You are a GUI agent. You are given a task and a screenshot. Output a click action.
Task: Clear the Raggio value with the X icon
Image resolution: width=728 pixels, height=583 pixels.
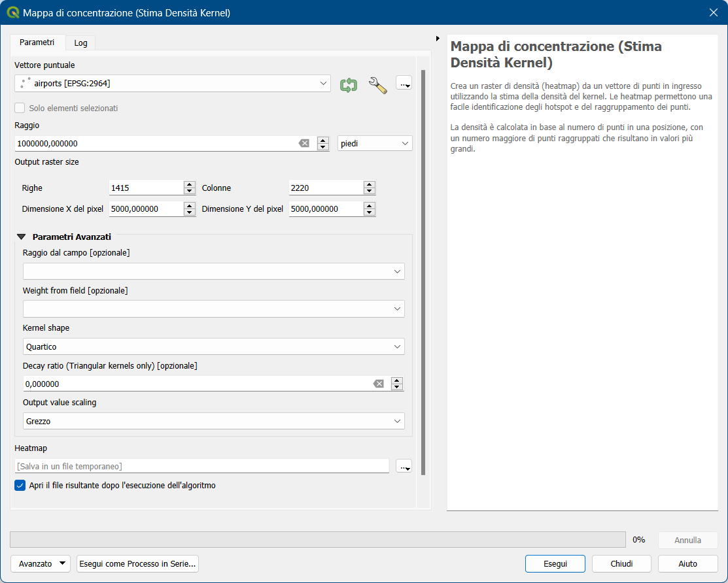pos(303,143)
